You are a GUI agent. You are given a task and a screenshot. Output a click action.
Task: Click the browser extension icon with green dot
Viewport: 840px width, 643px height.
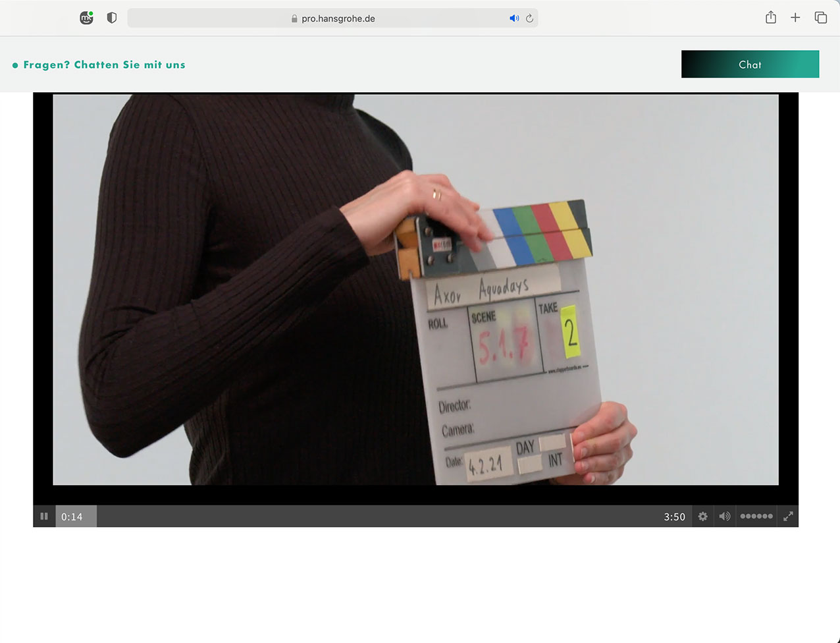pyautogui.click(x=86, y=18)
